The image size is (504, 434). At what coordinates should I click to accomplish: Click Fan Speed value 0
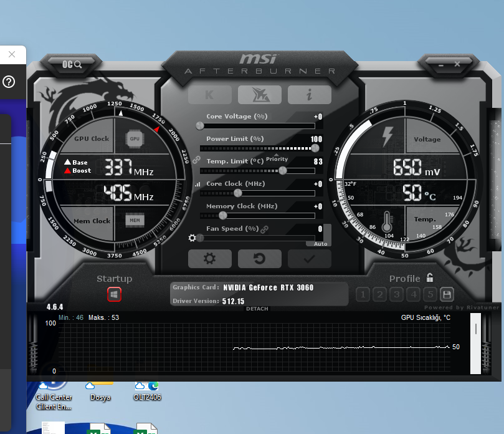coord(320,229)
